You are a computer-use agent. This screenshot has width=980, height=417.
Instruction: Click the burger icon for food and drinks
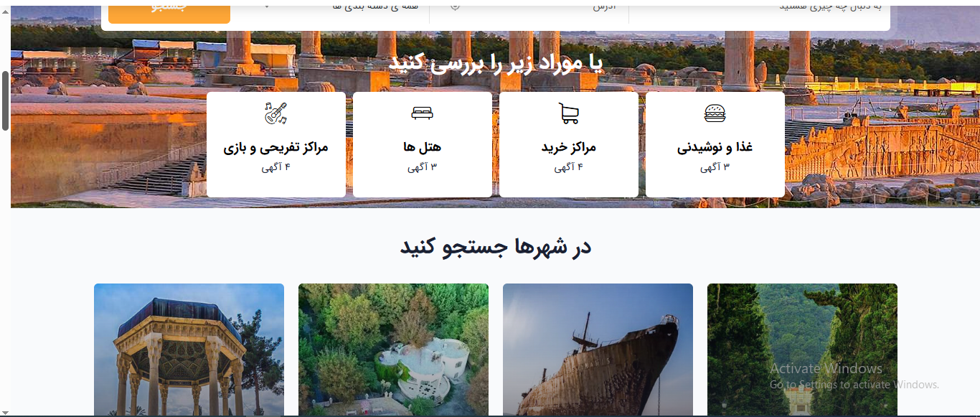click(715, 113)
